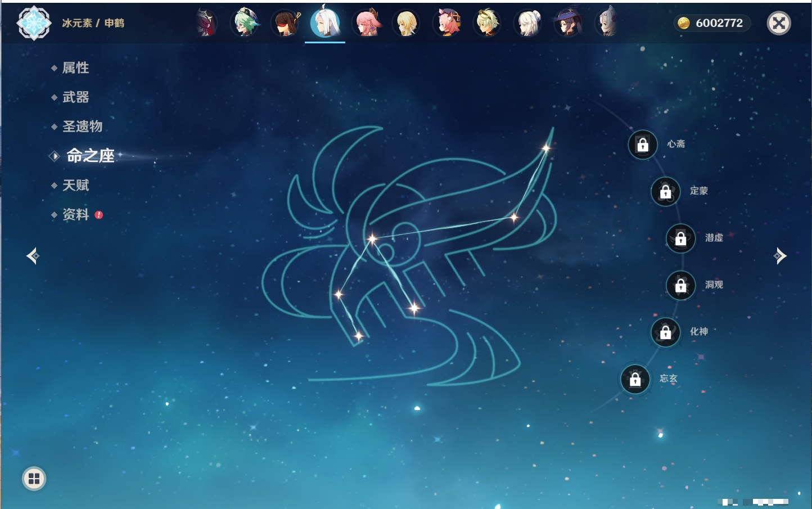Click the 冰元素 / 申鹤 title text
Image resolution: width=812 pixels, height=509 pixels.
tap(93, 23)
